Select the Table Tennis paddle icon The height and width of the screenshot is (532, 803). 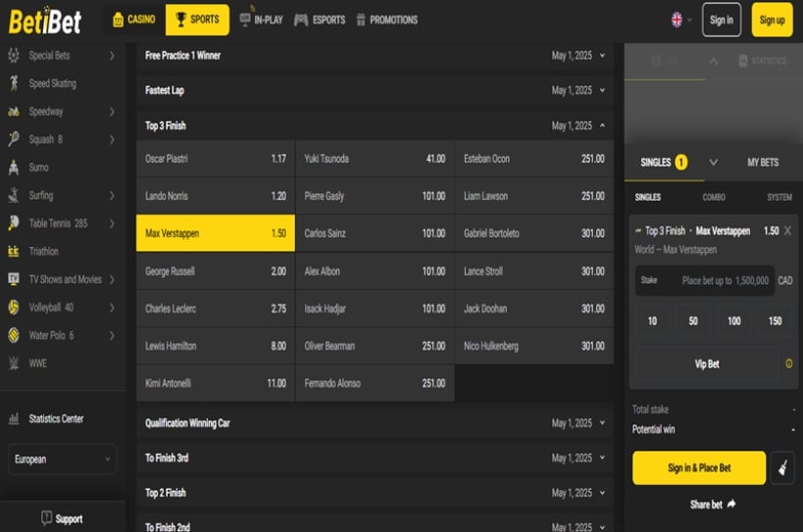(14, 223)
